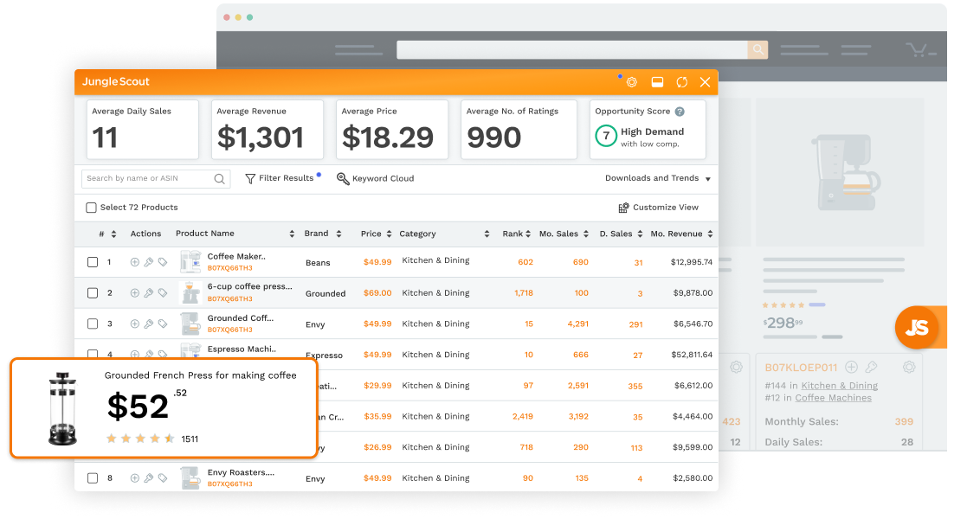This screenshot has width=980, height=519.
Task: Open the Kitchen & Dining rank link
Action: pyautogui.click(x=840, y=386)
